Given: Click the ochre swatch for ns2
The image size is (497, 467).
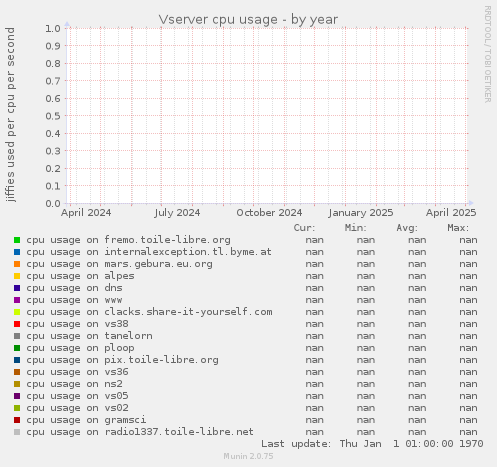Looking at the screenshot, I should (17, 384).
